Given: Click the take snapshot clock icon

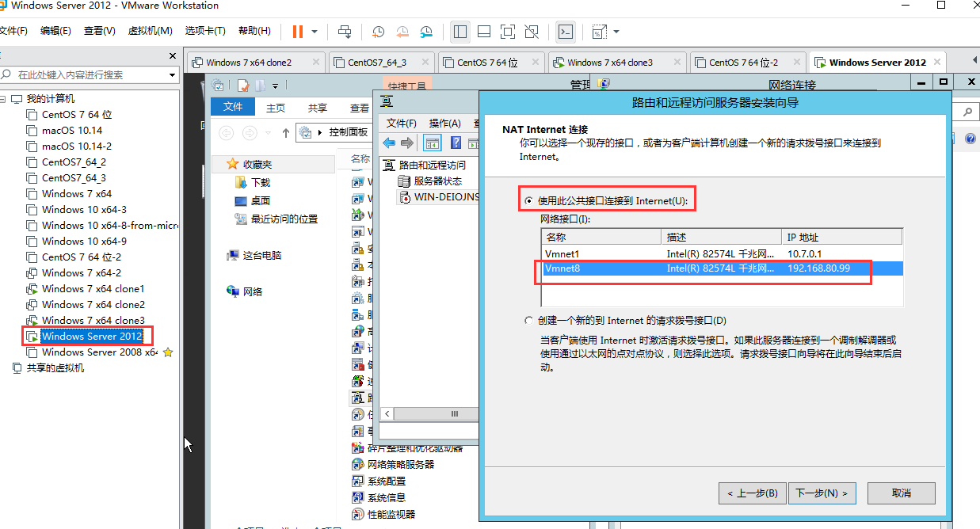Looking at the screenshot, I should [379, 32].
